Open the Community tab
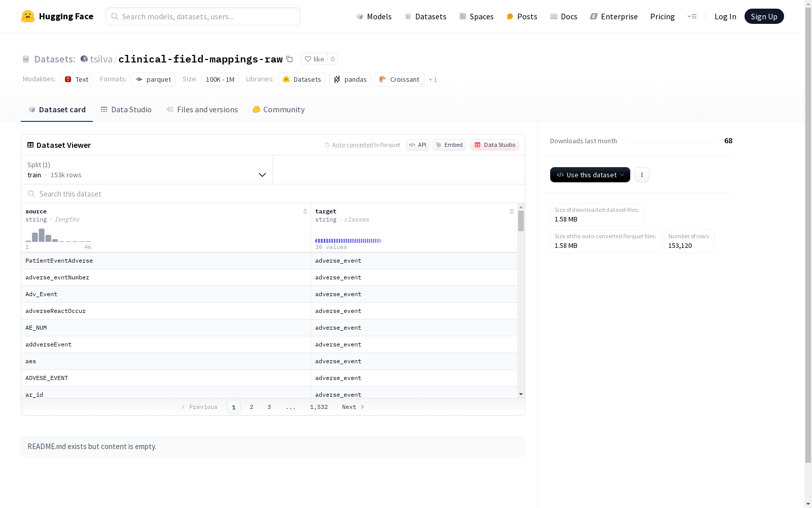This screenshot has height=508, width=812. 279,110
